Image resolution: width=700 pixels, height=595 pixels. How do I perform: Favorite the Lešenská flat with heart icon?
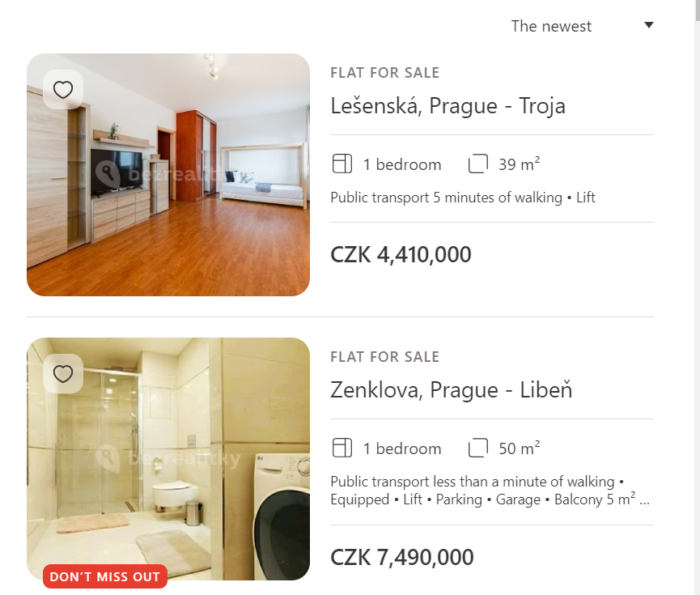tap(63, 89)
